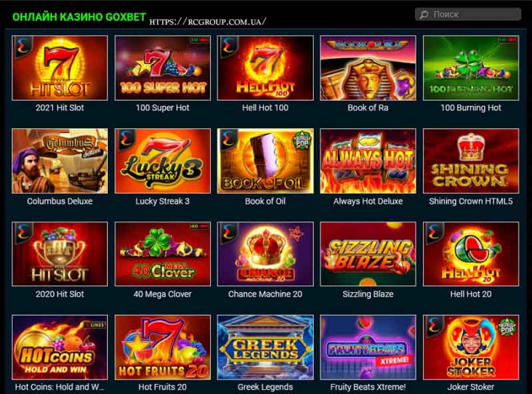The image size is (532, 394).
Task: Click the Bonus Pop badge on Book of Oil
Action: tap(302, 141)
